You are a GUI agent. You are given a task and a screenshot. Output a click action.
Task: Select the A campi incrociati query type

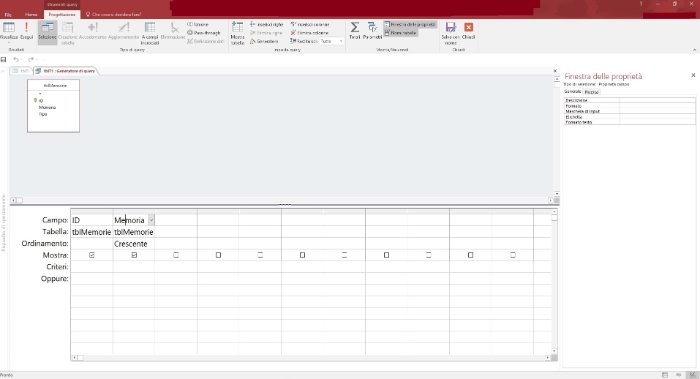click(x=150, y=33)
